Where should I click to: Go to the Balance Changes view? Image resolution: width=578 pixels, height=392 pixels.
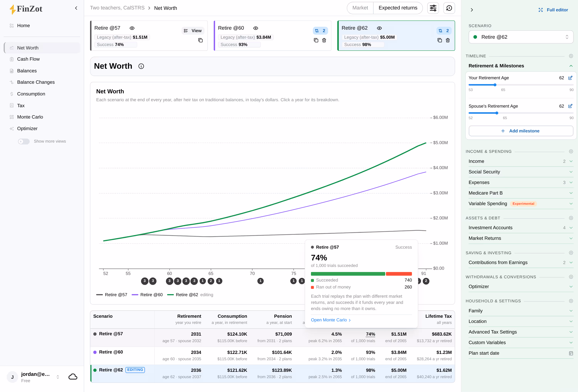coord(42,82)
